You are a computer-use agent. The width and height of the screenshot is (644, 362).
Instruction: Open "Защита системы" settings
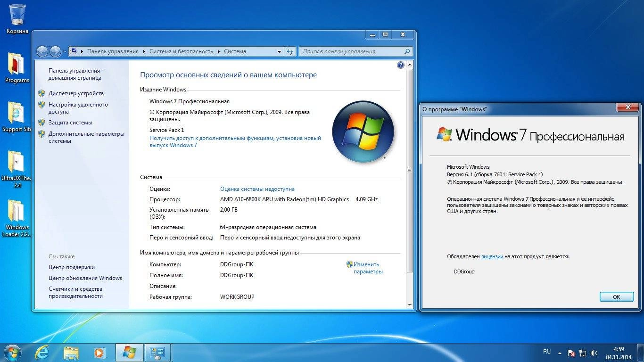(70, 122)
